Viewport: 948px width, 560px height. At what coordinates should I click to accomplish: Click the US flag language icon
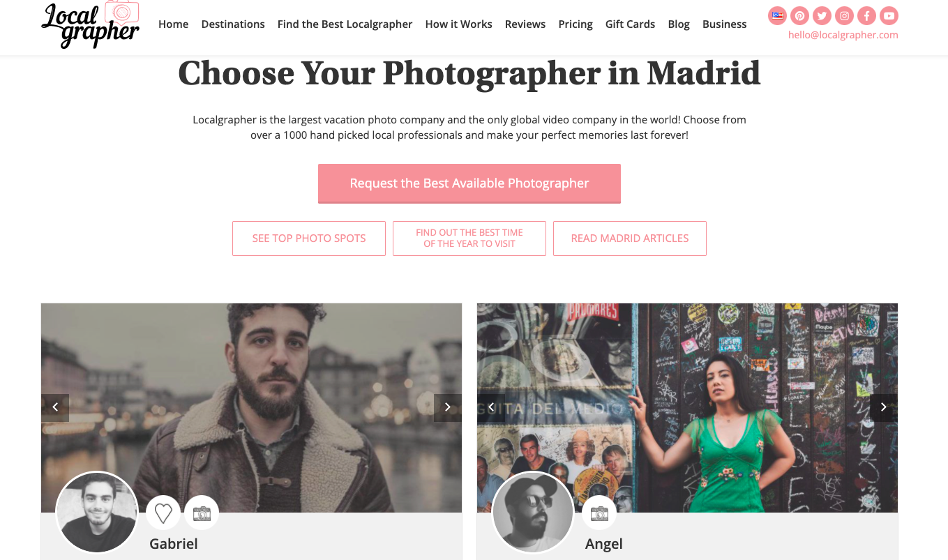point(777,15)
